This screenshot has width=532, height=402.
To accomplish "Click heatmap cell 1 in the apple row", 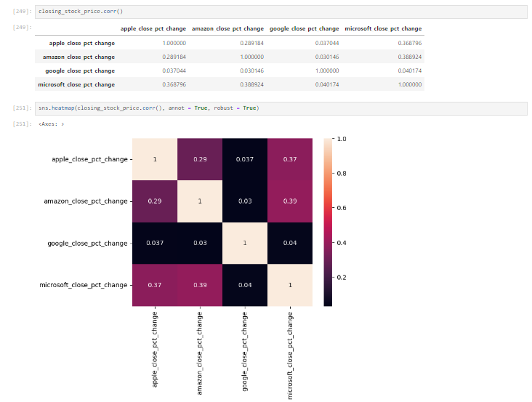I will click(x=155, y=159).
